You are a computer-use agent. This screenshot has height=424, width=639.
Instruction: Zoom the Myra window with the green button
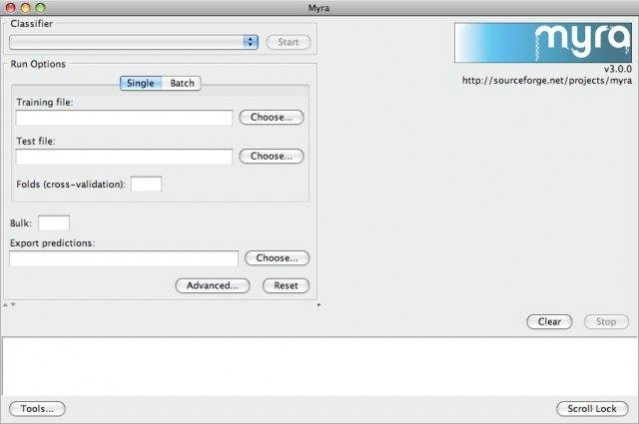(x=40, y=7)
